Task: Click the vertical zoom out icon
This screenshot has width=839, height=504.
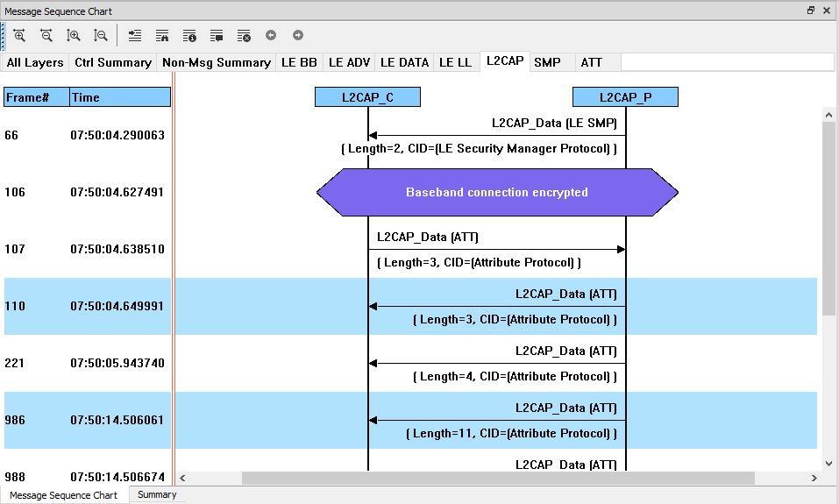Action: coord(101,36)
